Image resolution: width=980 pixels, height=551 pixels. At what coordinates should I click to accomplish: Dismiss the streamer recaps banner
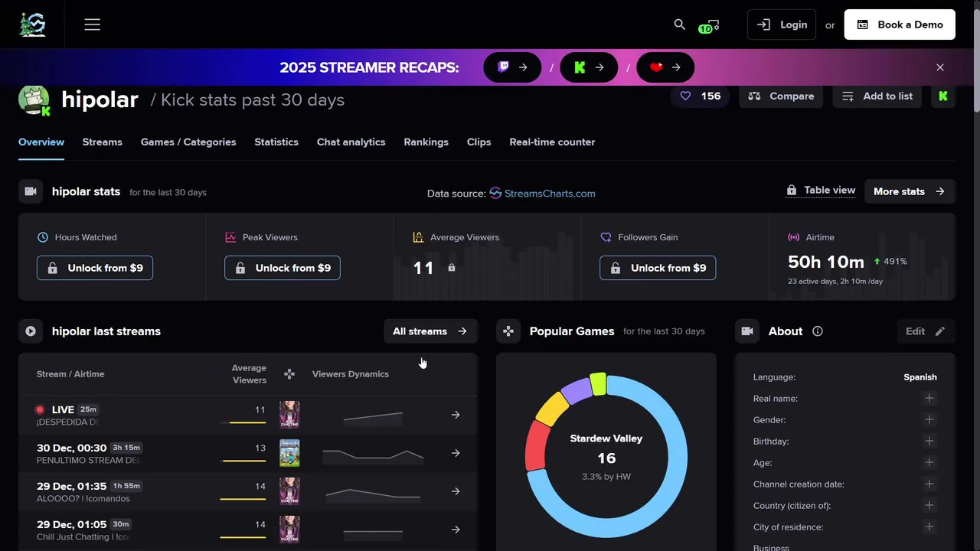pos(940,67)
